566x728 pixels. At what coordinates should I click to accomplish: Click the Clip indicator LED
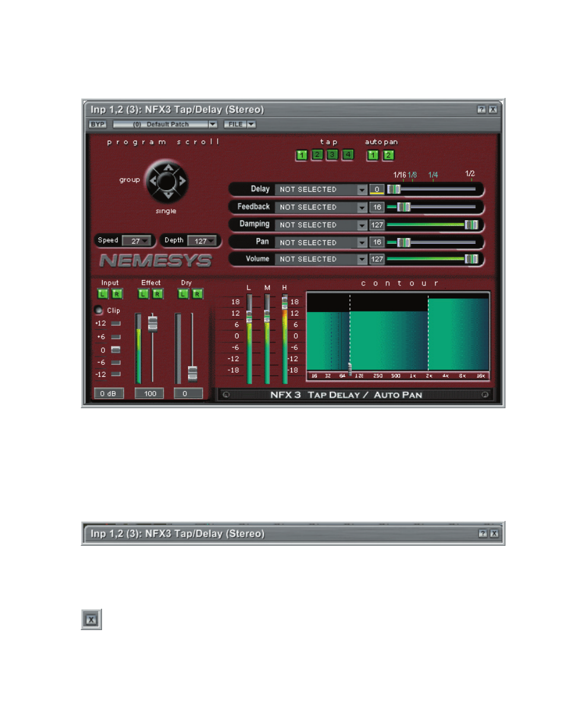click(x=99, y=310)
